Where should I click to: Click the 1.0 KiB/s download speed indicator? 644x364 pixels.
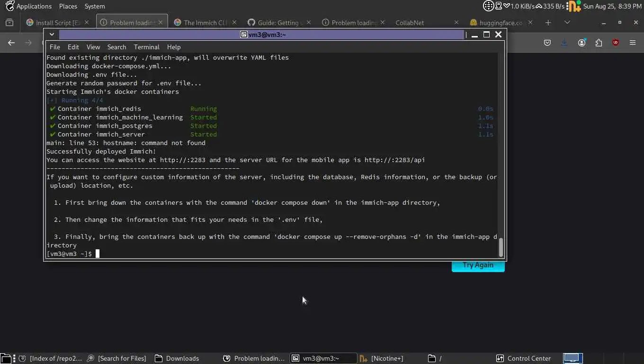(x=519, y=6)
